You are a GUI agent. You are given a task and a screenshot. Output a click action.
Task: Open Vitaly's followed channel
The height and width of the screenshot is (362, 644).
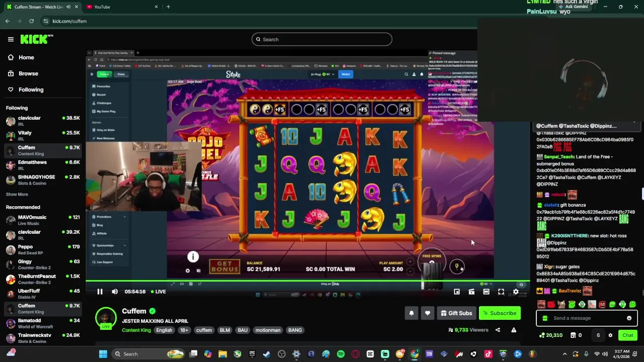43,136
